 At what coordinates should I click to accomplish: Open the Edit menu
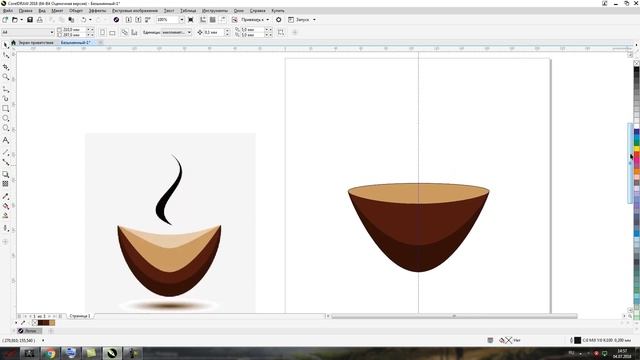(x=25, y=11)
